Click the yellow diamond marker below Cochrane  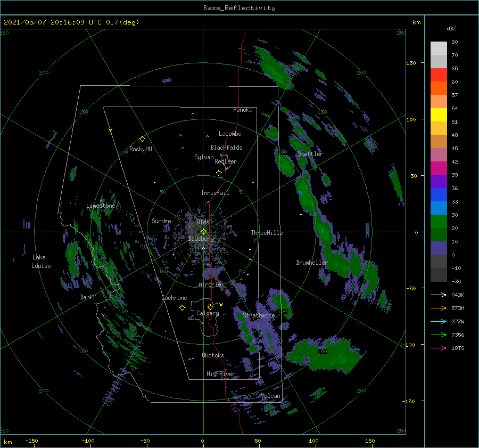tap(182, 308)
